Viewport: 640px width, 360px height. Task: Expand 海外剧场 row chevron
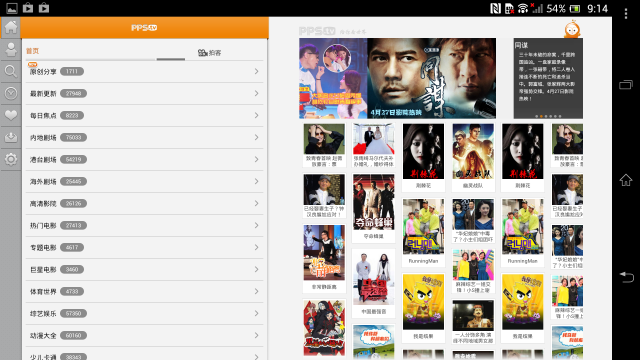coord(256,182)
